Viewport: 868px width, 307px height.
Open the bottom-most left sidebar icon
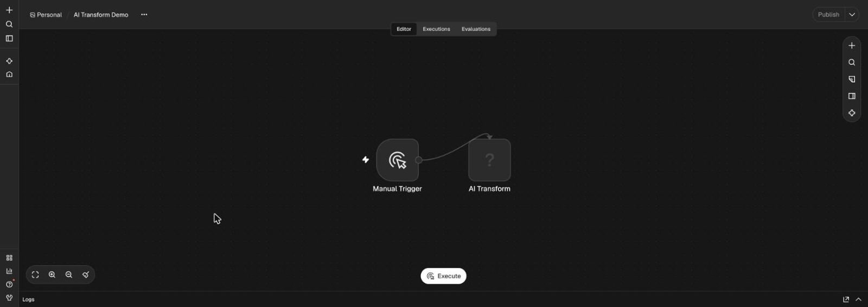coord(9,298)
